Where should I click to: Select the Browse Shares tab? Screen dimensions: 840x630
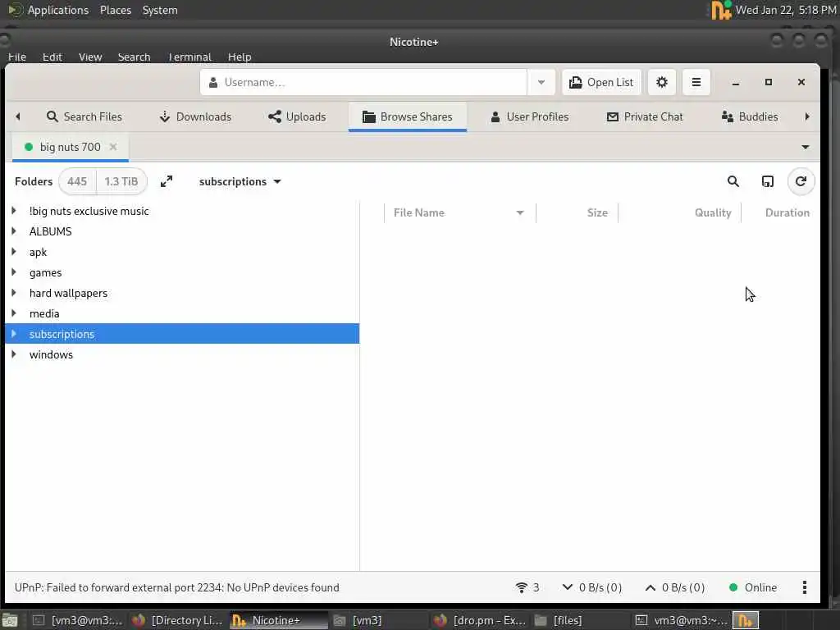[407, 116]
